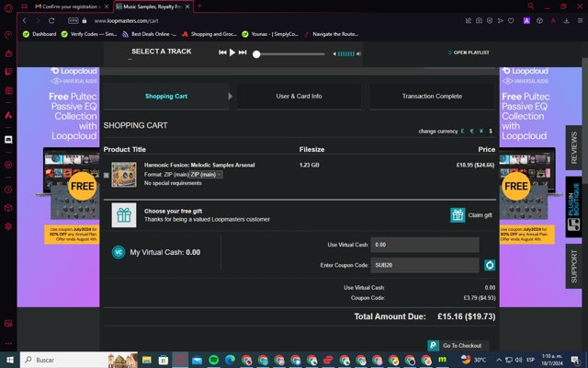Screen dimensions: 588x368
Task: Click the Virtual Cash VC icon
Action: 119,252
